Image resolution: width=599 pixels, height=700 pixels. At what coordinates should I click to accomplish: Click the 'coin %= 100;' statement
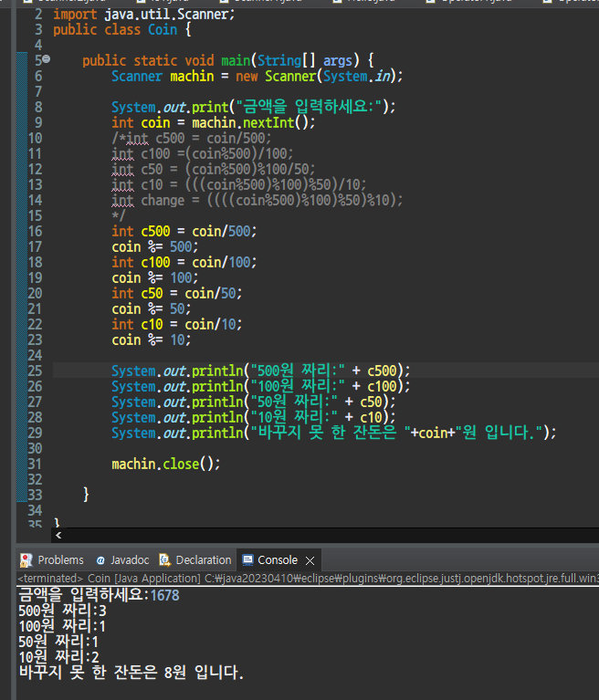[x=155, y=277]
